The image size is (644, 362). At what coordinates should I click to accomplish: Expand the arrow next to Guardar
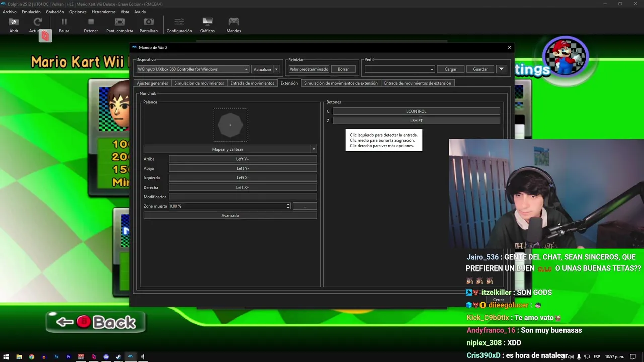pos(501,69)
